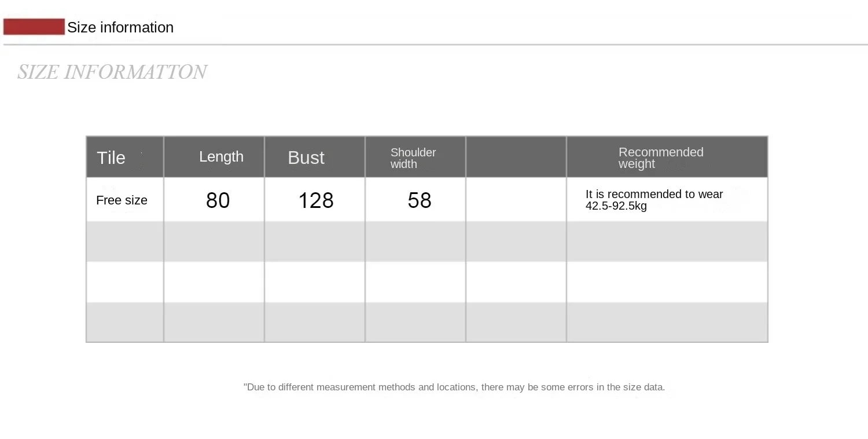This screenshot has height=439, width=868.
Task: Click the blank header cell after Shoulder width
Action: [516, 157]
